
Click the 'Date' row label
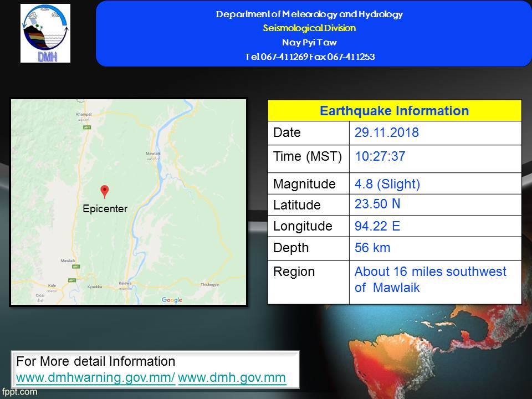pyautogui.click(x=287, y=132)
